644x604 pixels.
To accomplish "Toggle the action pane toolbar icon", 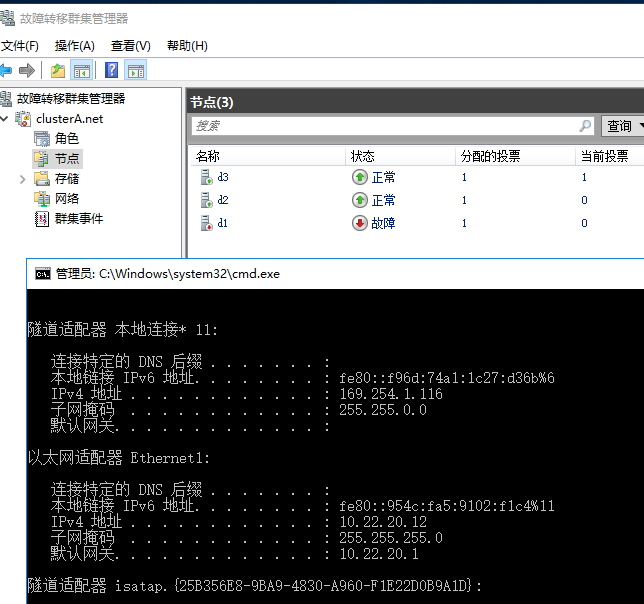I will (x=135, y=70).
